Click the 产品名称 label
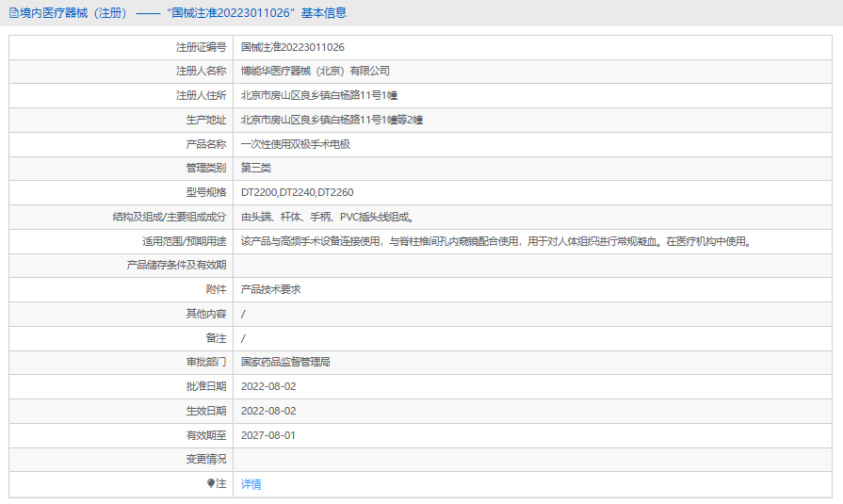The height and width of the screenshot is (504, 843). 206,144
